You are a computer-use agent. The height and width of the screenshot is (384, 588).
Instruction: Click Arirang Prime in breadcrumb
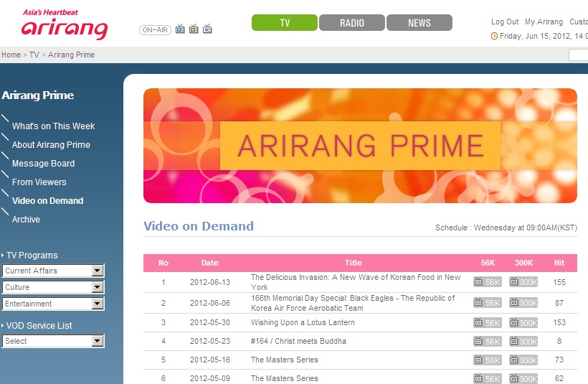click(71, 55)
